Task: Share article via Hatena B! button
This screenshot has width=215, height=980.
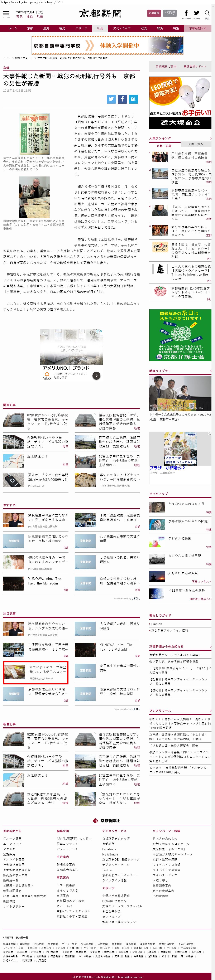Action: [x=133, y=99]
